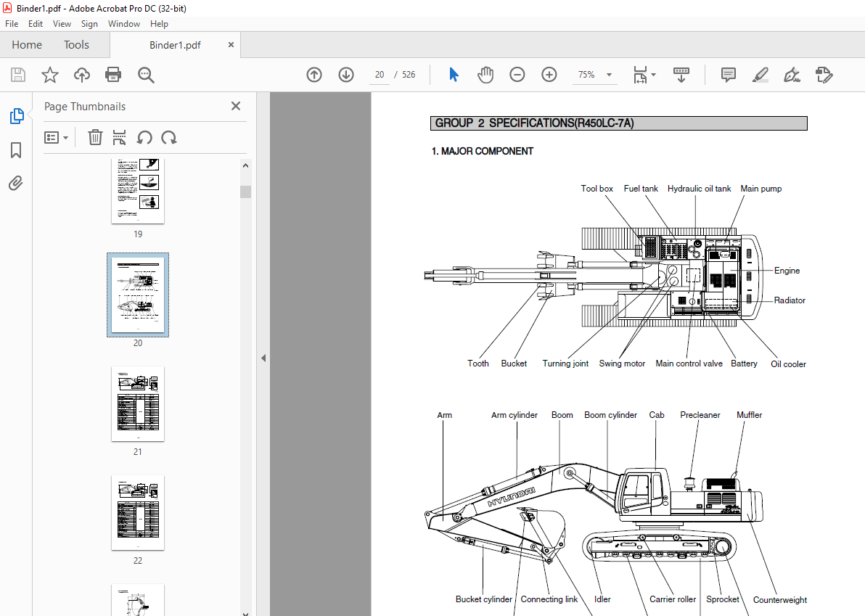Click the page number field showing 20

pos(380,75)
